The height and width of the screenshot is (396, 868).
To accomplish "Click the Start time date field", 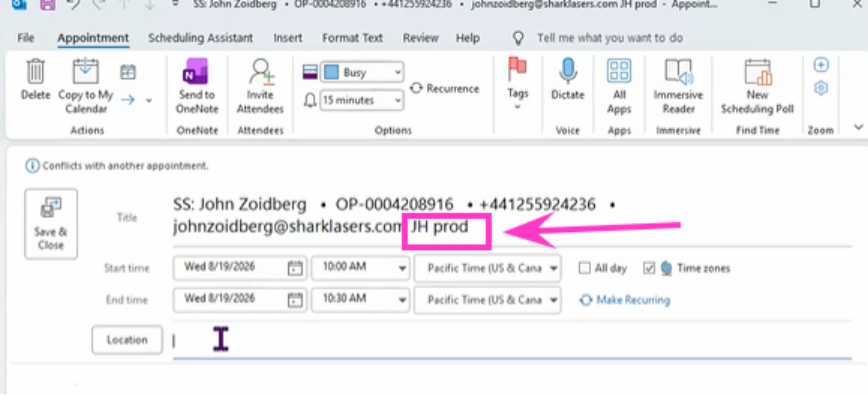I will point(240,268).
